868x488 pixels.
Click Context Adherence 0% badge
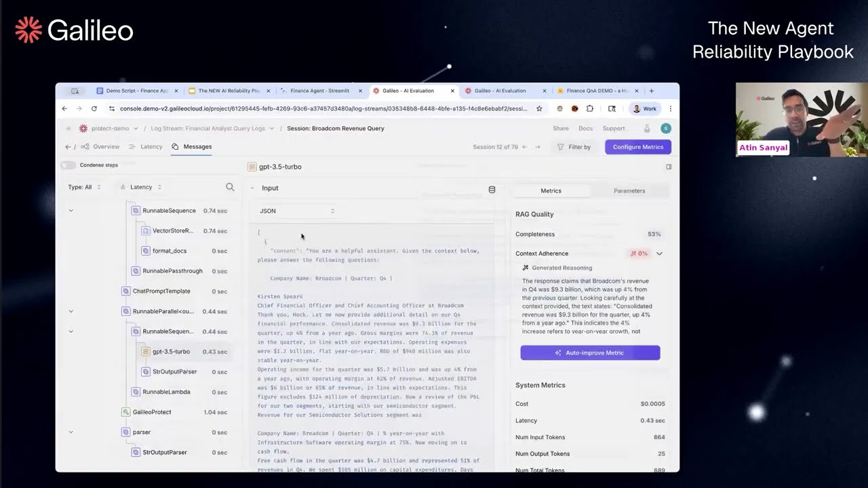639,253
